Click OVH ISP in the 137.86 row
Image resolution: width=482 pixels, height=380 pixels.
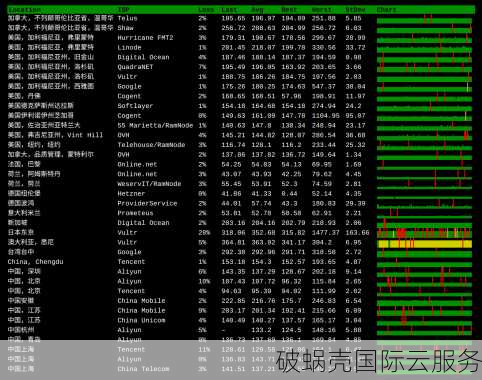[123, 155]
